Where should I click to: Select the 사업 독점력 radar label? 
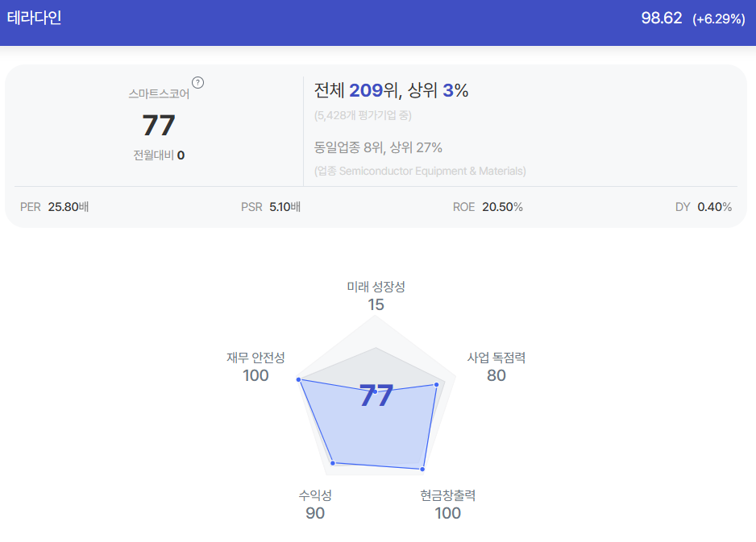click(496, 358)
